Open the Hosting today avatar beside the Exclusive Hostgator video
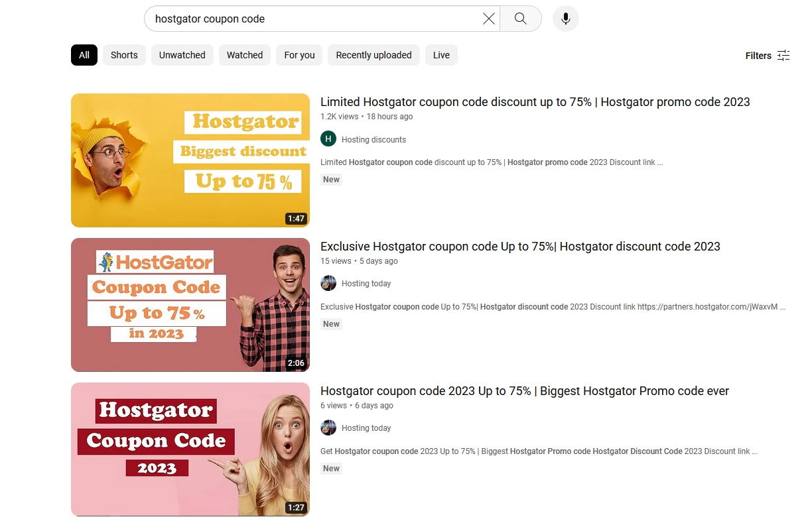Image resolution: width=812 pixels, height=521 pixels. click(x=328, y=283)
